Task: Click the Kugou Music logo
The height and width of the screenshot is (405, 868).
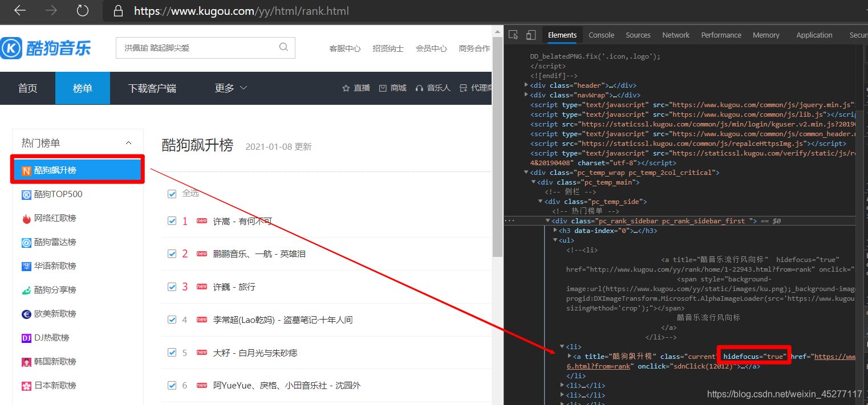Action: click(x=46, y=48)
